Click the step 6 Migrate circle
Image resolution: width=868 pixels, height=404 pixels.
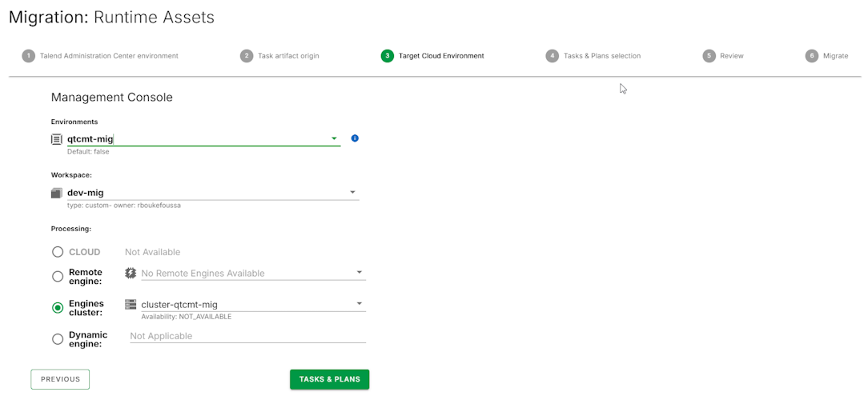[x=812, y=56]
